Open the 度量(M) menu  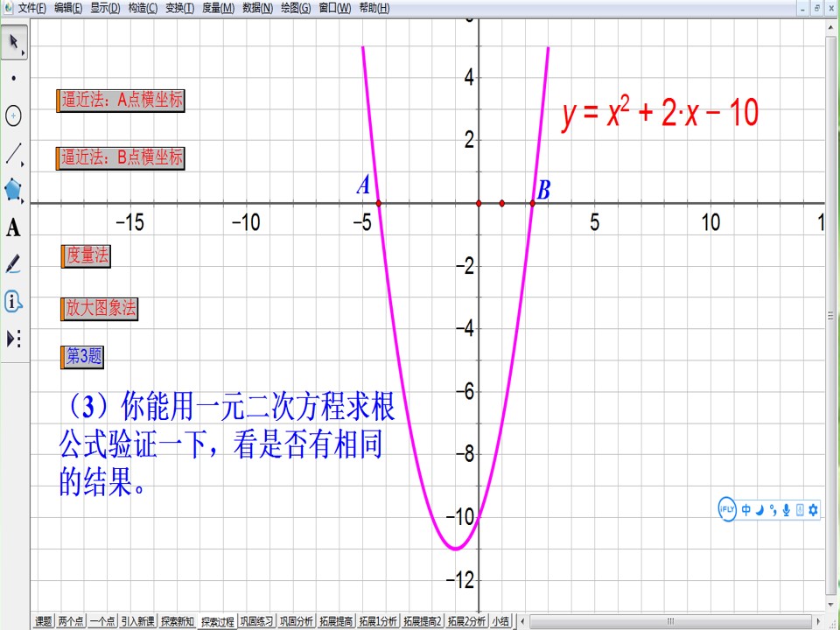[218, 8]
